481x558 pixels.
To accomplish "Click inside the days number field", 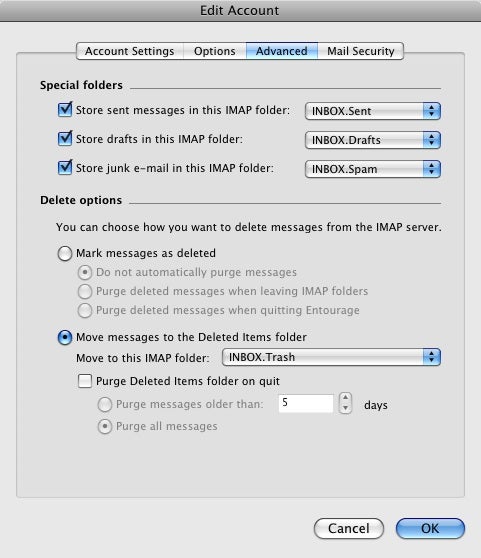I will pyautogui.click(x=306, y=403).
